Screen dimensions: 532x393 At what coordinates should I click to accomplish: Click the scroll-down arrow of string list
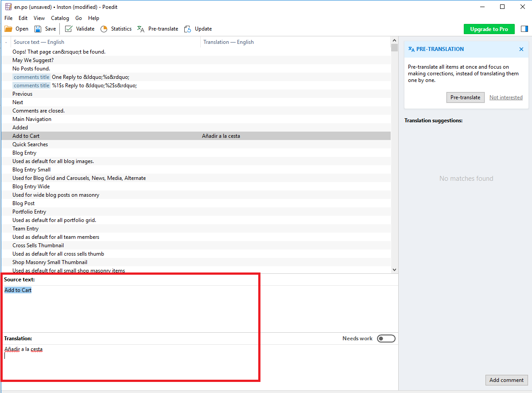click(394, 270)
